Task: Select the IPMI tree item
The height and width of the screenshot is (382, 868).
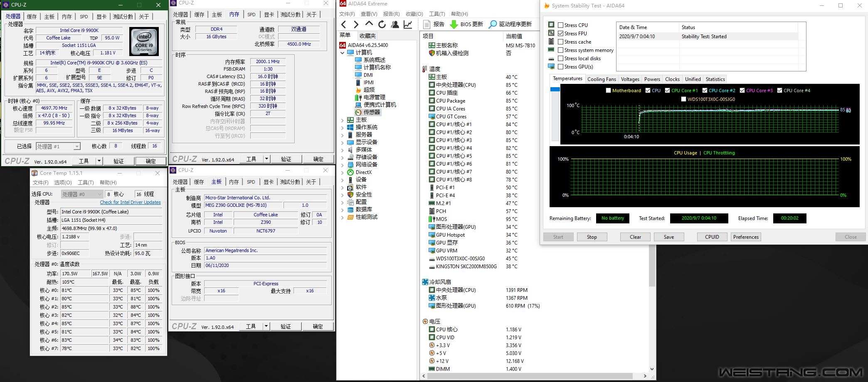Action: point(369,82)
